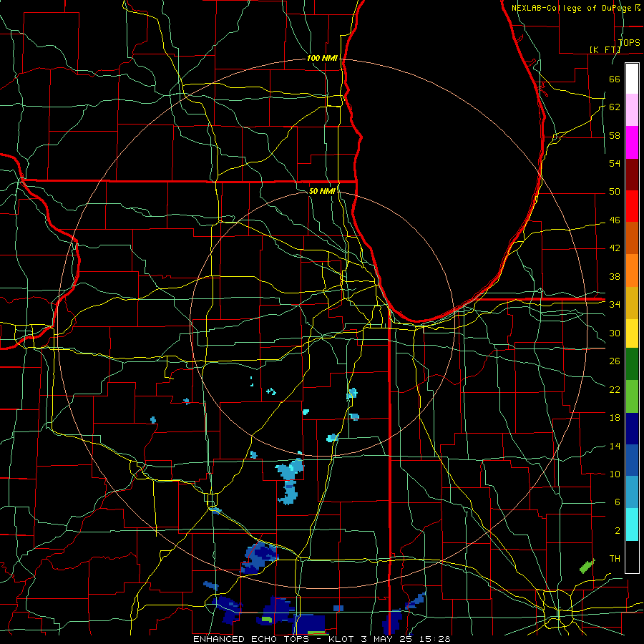Click the 62 legend value
The image size is (644, 644).
(x=615, y=107)
